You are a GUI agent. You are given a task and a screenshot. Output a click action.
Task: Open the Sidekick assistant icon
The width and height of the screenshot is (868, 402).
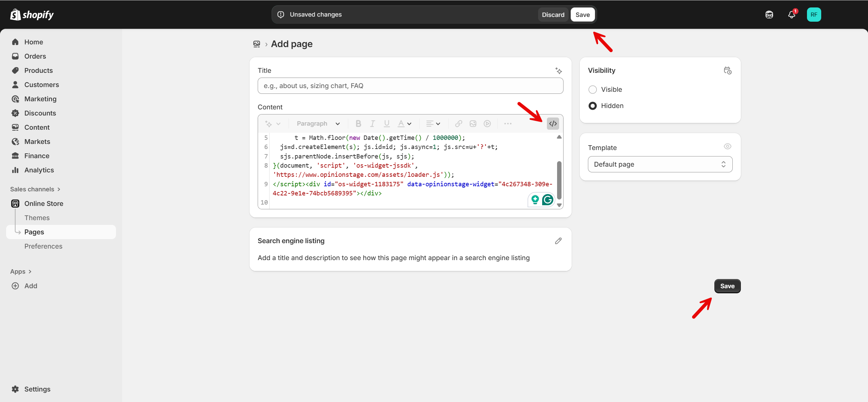point(769,15)
